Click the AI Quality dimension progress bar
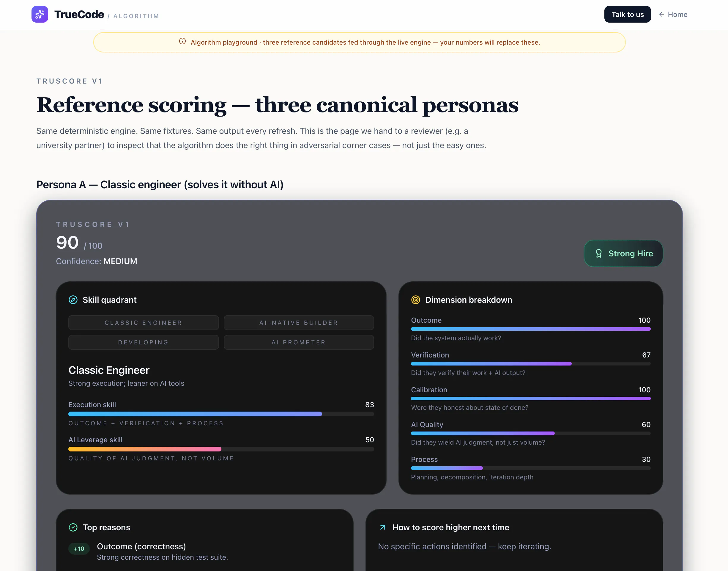Image resolution: width=728 pixels, height=571 pixels. [531, 433]
